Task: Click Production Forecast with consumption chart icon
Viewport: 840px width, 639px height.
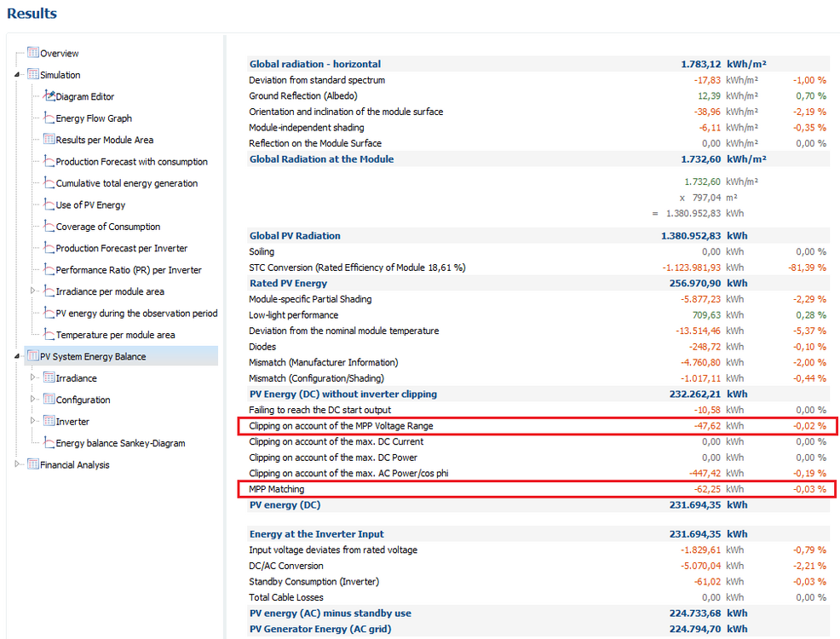Action: [x=49, y=161]
